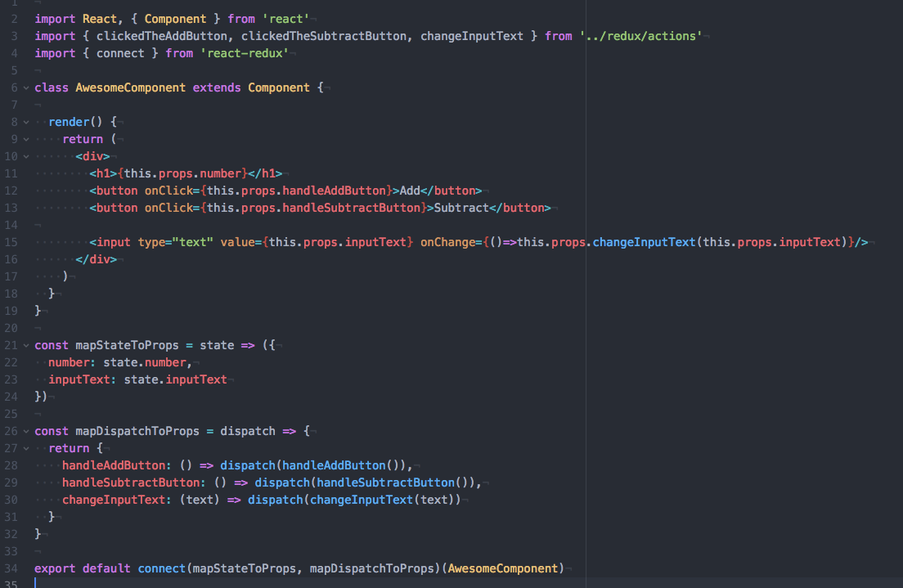Viewport: 903px width, 588px height.
Task: Select line number 34 in the gutter
Action: (x=11, y=568)
